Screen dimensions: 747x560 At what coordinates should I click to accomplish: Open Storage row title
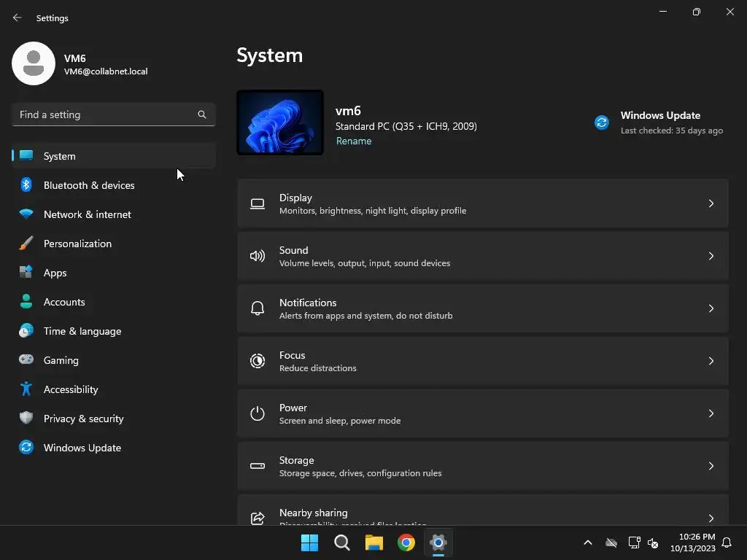(x=296, y=461)
